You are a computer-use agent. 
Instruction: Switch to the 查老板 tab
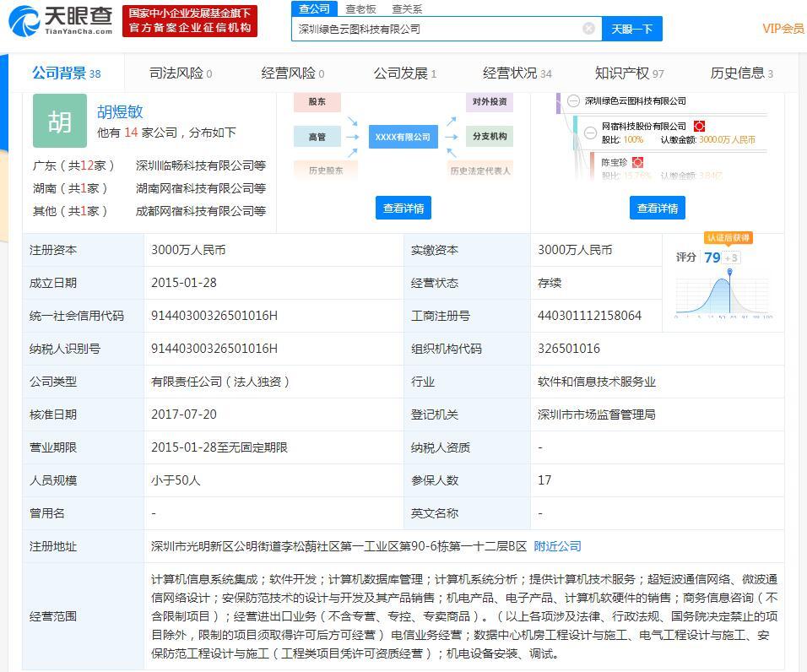point(362,8)
